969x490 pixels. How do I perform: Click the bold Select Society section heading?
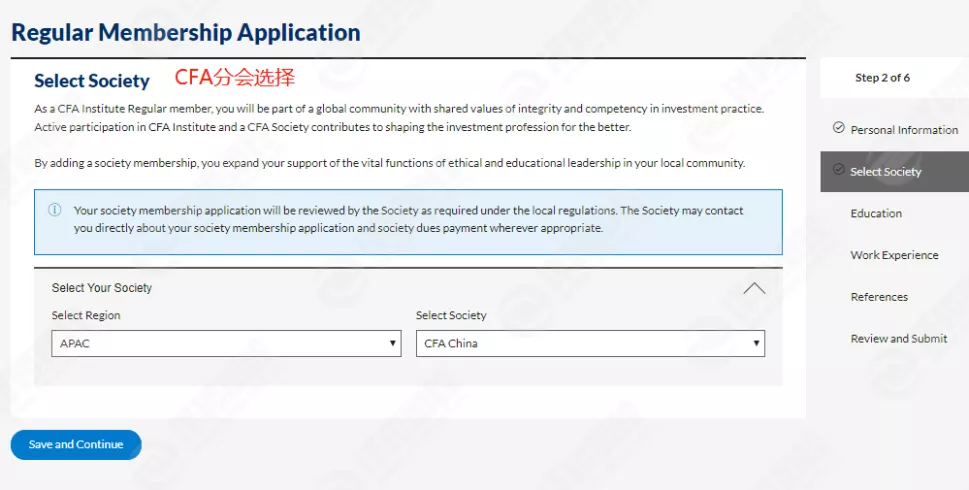(92, 81)
